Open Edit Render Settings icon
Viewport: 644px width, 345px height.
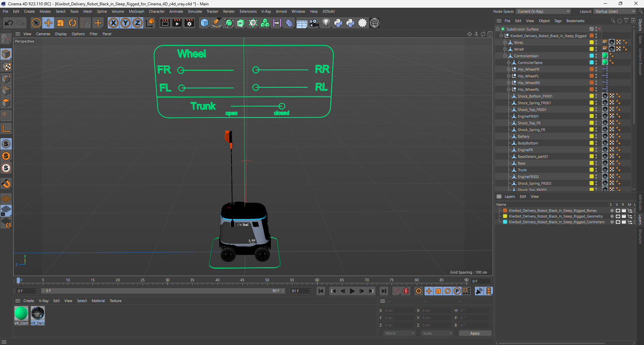[189, 23]
